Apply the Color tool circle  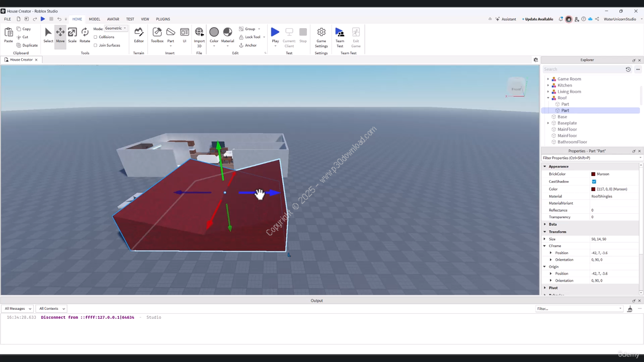pos(214,32)
